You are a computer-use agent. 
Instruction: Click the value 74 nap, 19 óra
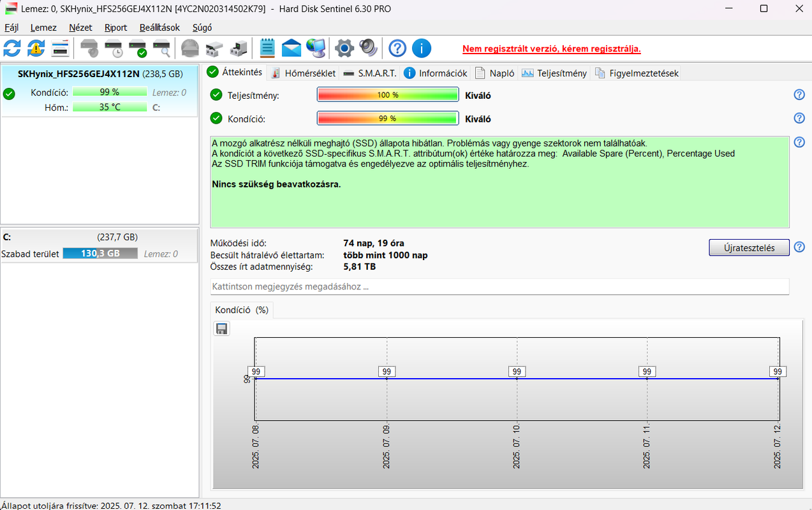373,244
